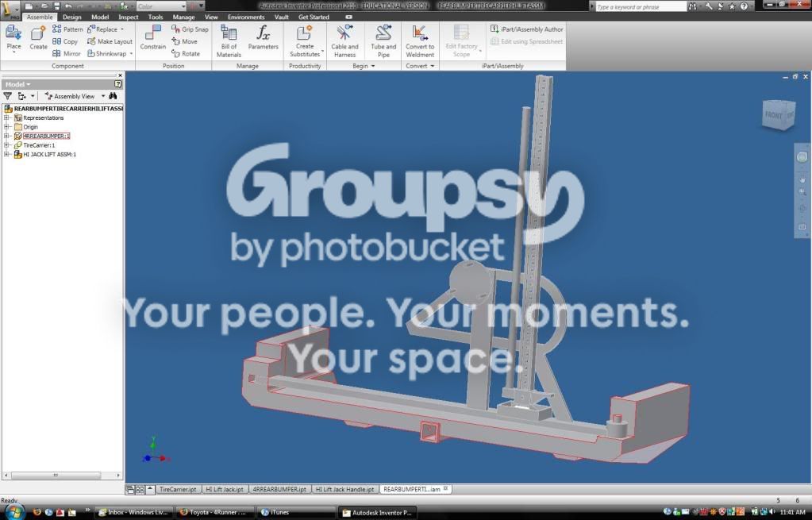Screen dimensions: 812x520
Task: Activate the Grip Snap tool
Action: point(190,29)
